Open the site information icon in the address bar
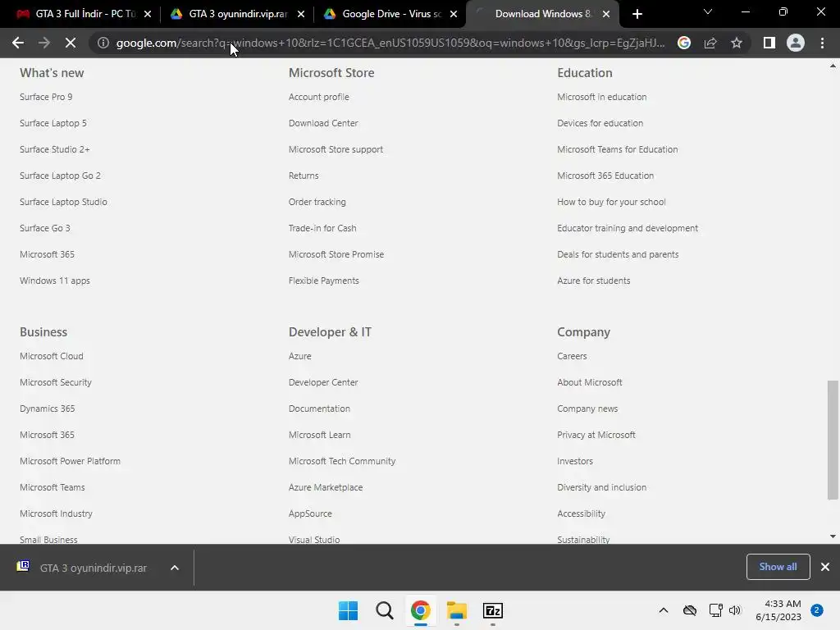Image resolution: width=840 pixels, height=630 pixels. [x=103, y=43]
